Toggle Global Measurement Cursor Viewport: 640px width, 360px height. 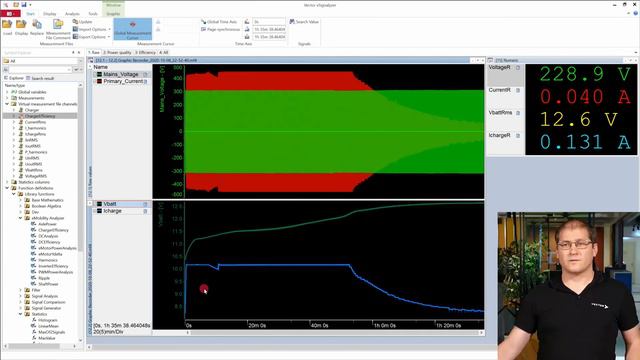133,29
